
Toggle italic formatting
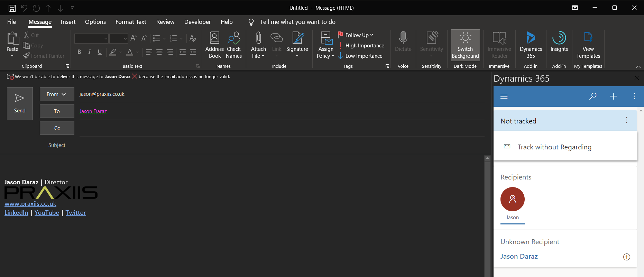click(89, 52)
